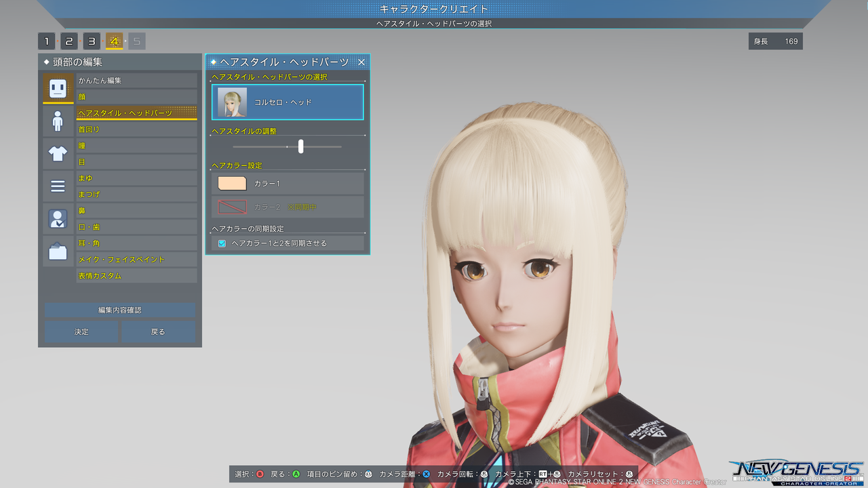Open the まつげ eyelash menu item

coord(136,195)
